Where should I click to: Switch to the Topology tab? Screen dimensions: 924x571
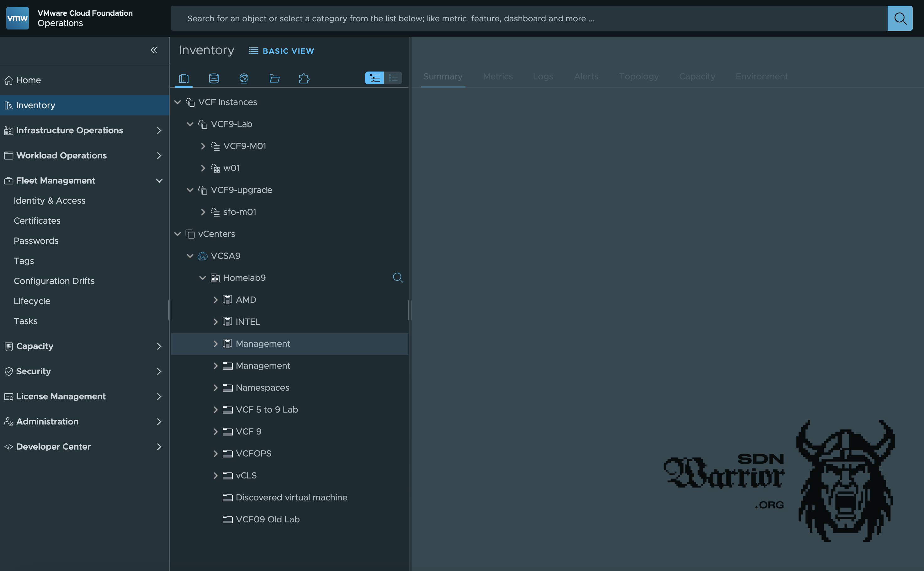pos(639,76)
